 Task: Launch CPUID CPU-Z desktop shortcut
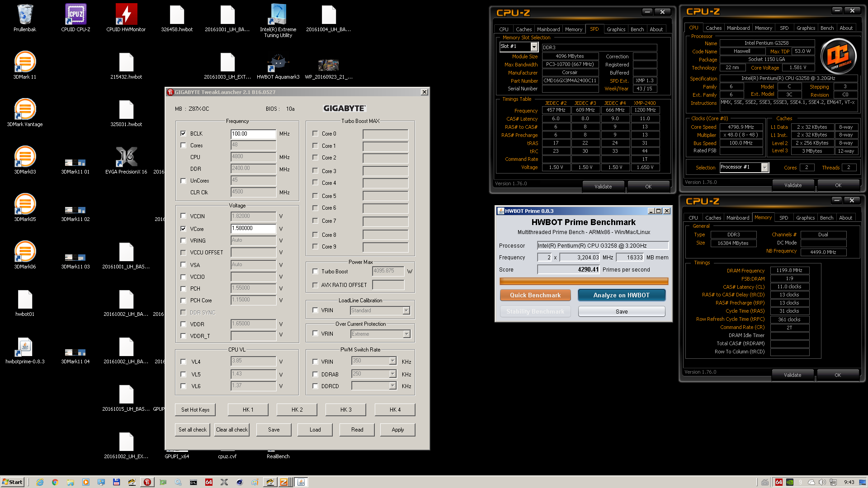[x=75, y=18]
